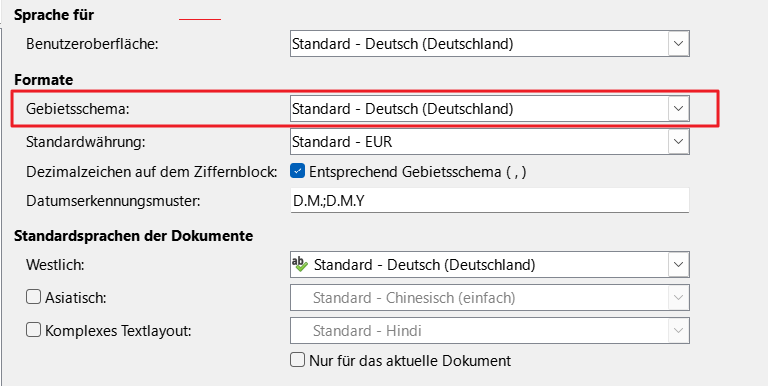Click the Westlich Standard - Deutsch field
768x386 pixels.
pyautogui.click(x=480, y=265)
